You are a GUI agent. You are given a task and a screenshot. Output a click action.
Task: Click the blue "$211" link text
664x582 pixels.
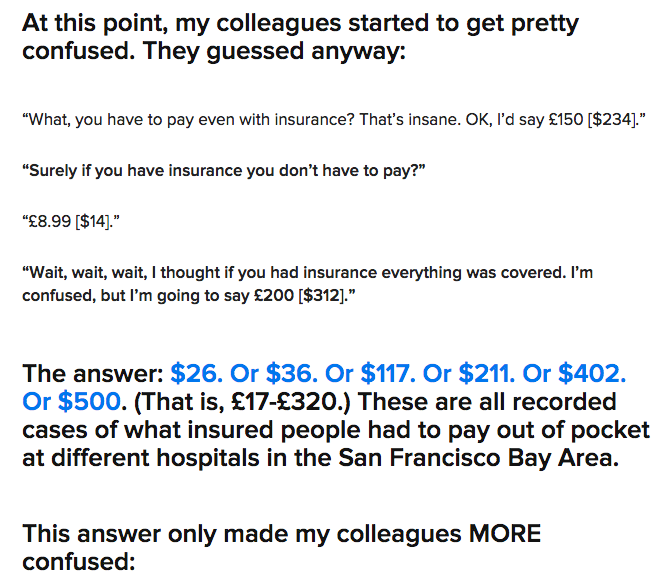[487, 374]
